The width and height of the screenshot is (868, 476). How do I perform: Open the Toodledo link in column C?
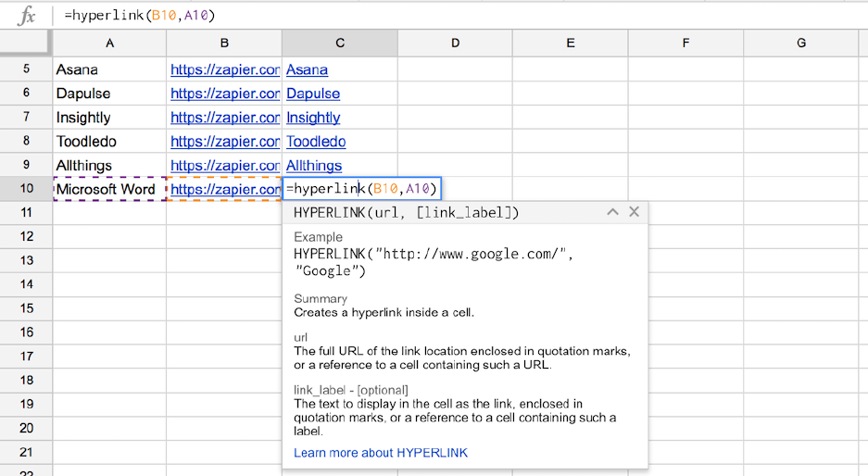316,142
